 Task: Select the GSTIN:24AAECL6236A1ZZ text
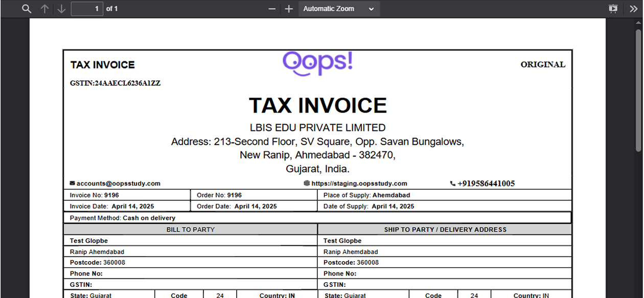point(116,83)
